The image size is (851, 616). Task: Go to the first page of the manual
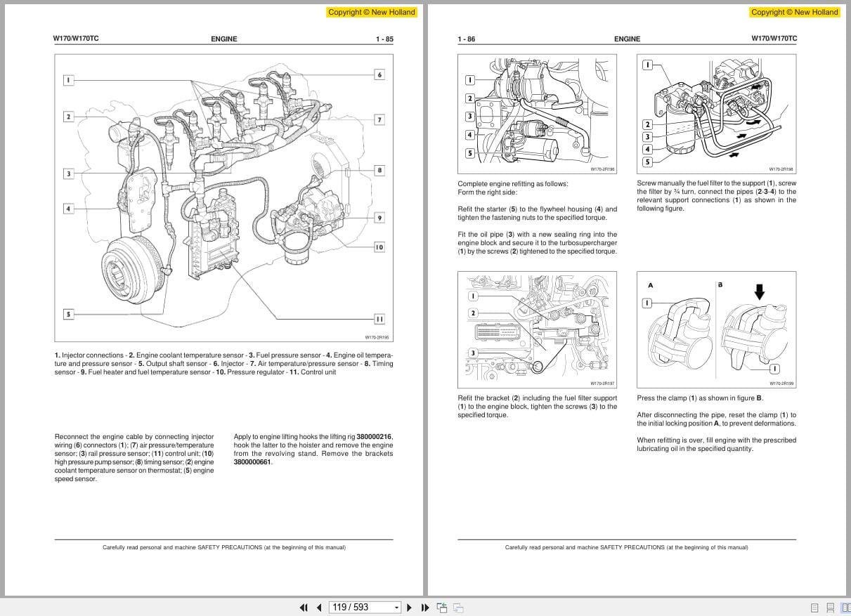304,607
